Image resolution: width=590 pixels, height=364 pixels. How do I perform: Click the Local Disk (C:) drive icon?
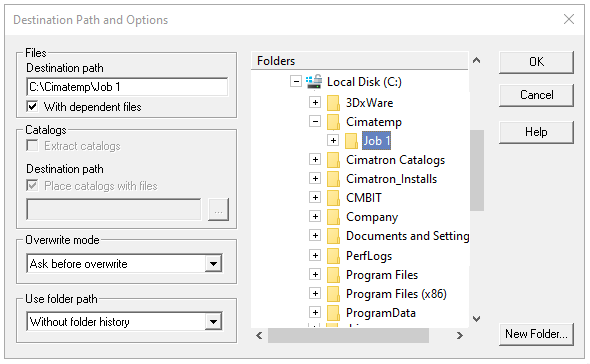(314, 82)
